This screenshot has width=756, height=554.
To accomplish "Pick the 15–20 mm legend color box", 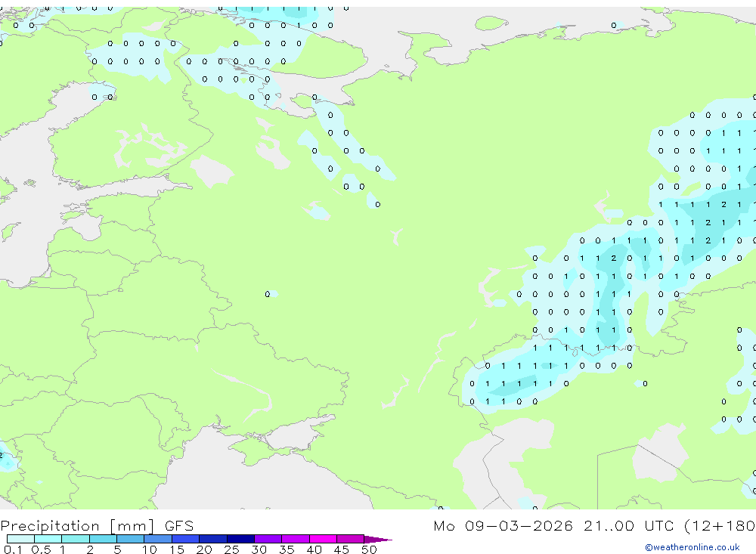I will [x=185, y=539].
